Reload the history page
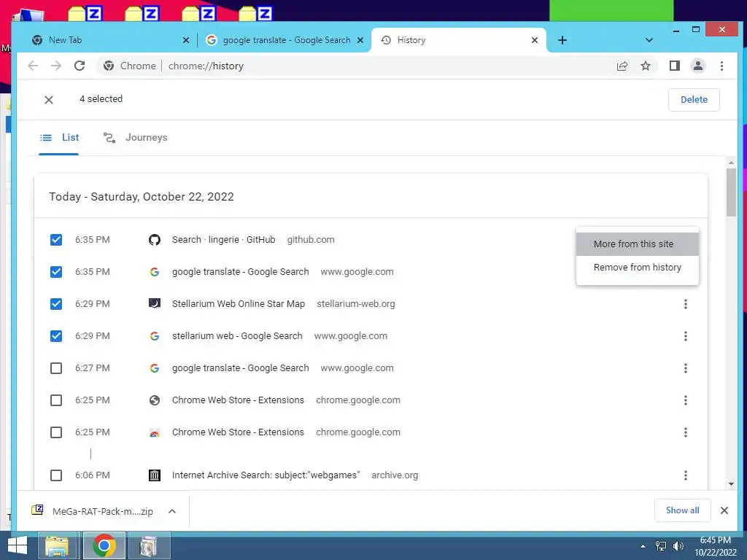This screenshot has width=747, height=560. click(80, 66)
